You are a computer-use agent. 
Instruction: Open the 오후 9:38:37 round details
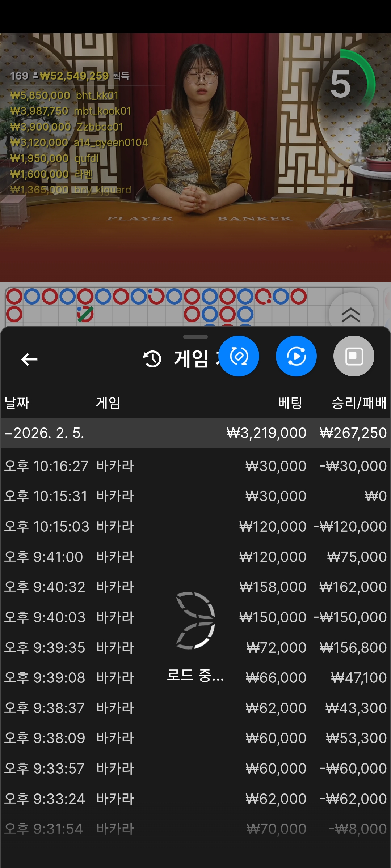point(195,708)
